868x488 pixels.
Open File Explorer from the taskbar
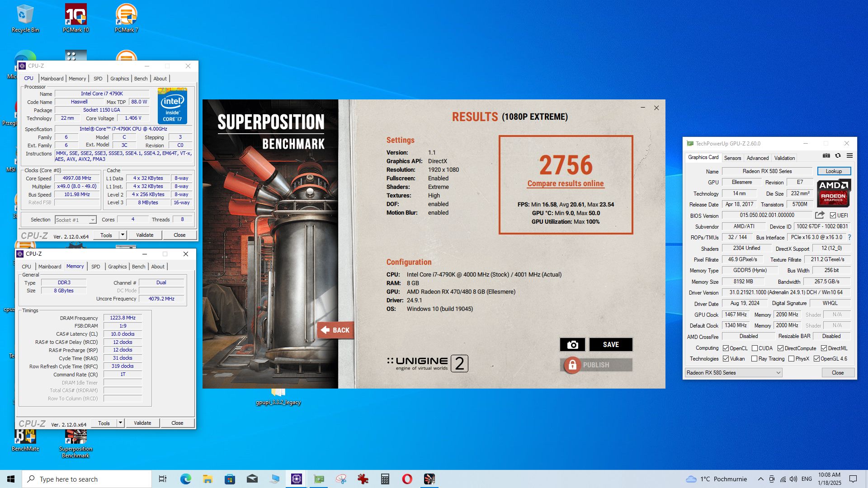pyautogui.click(x=208, y=479)
